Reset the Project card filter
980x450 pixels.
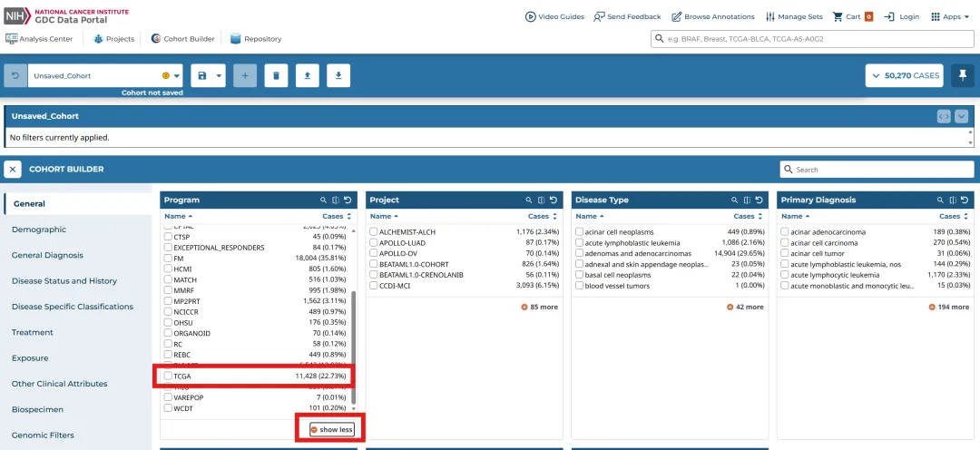(x=554, y=200)
